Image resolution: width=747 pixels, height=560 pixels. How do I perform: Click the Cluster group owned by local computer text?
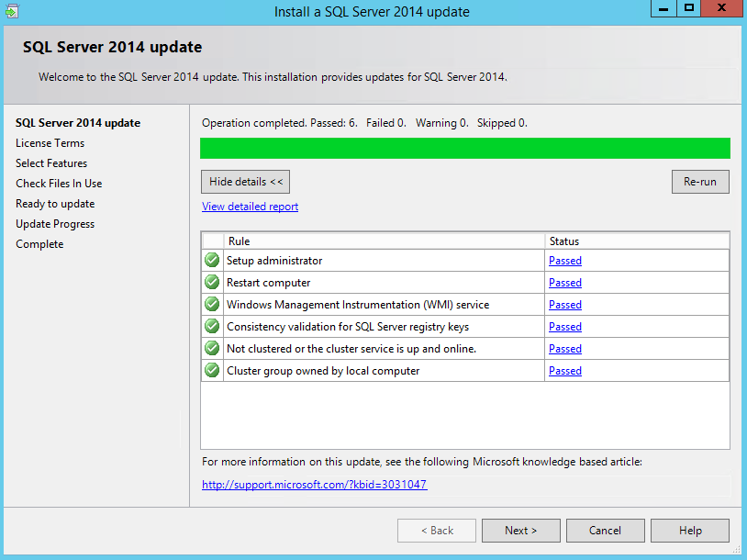[323, 371]
